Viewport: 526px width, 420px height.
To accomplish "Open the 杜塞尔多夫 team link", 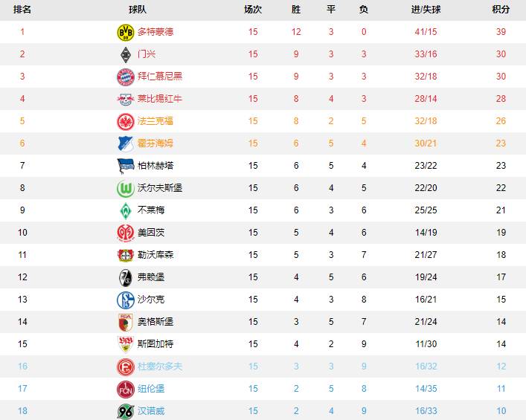I will tap(160, 366).
